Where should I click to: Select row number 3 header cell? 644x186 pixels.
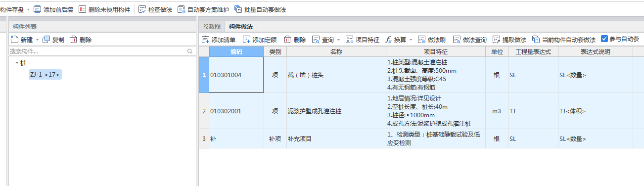204,139
